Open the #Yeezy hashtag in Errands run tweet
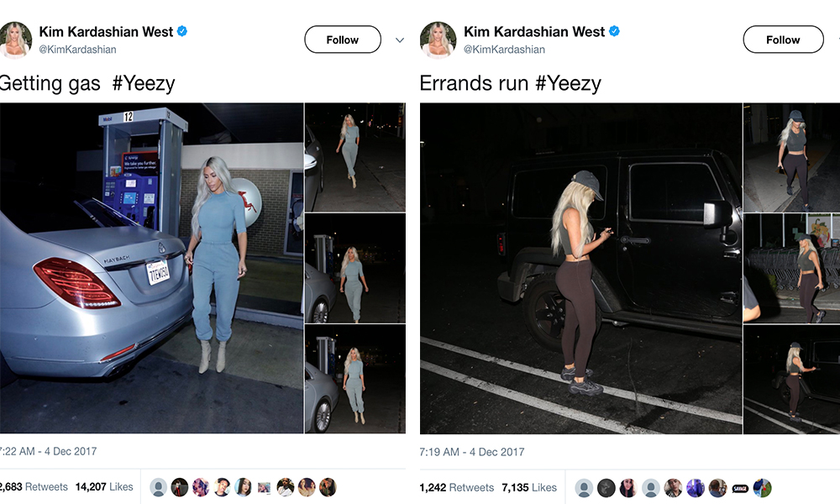 (568, 83)
